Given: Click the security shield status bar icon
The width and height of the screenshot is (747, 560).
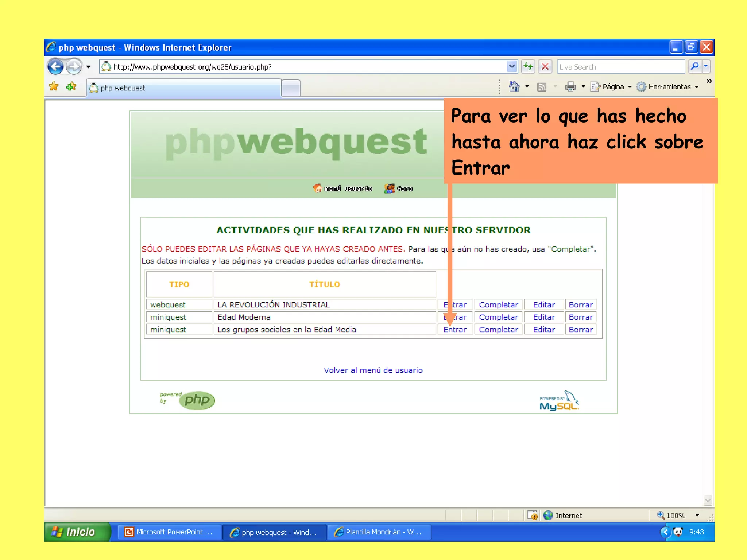Looking at the screenshot, I should pyautogui.click(x=533, y=515).
